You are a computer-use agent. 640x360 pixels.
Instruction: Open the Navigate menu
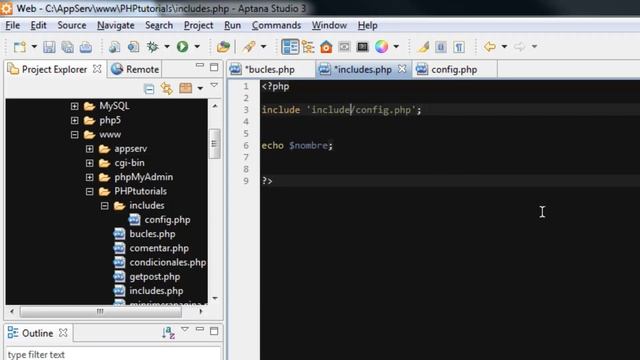point(116,25)
